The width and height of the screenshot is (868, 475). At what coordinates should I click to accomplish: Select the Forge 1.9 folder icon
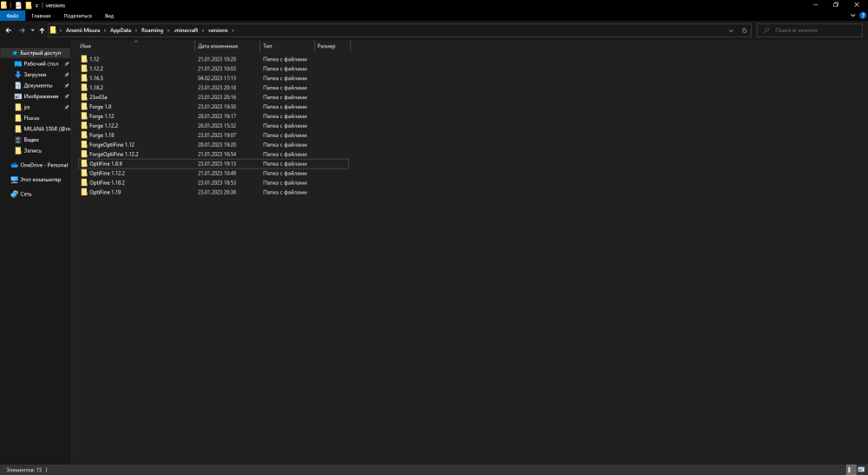click(84, 106)
